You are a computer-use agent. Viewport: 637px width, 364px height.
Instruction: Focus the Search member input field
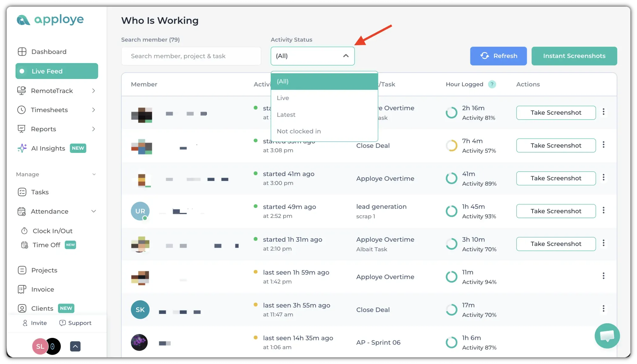(x=191, y=56)
